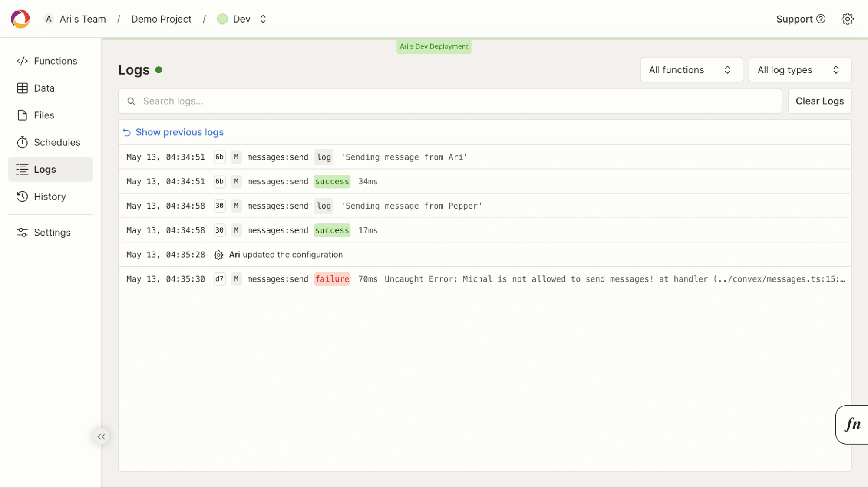
Task: Expand the Dev deployment switcher
Action: [263, 19]
